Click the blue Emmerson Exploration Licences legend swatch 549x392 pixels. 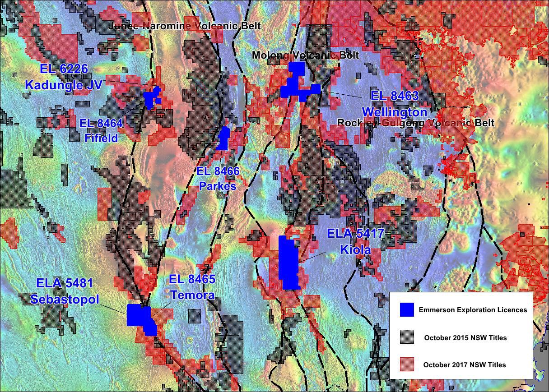407,309
